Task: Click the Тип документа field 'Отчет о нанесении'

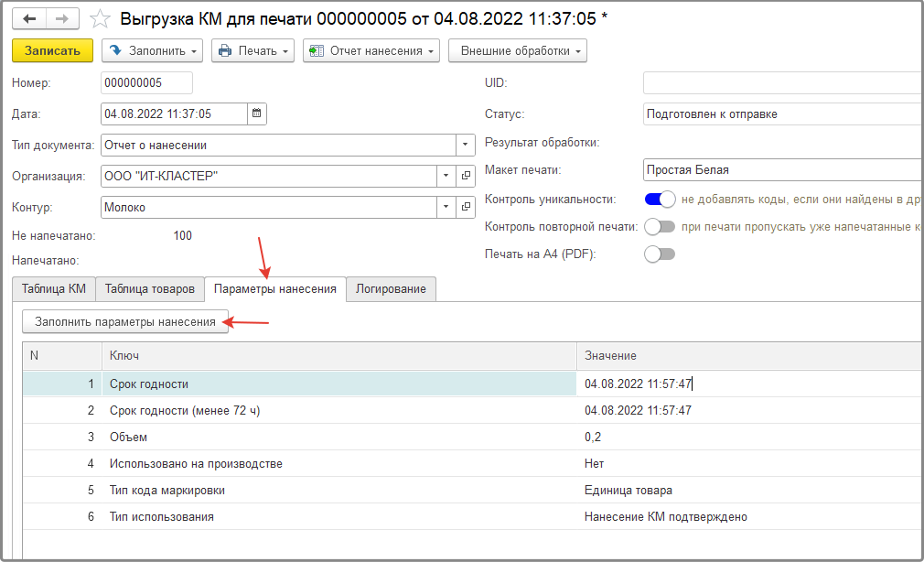Action: pyautogui.click(x=279, y=145)
